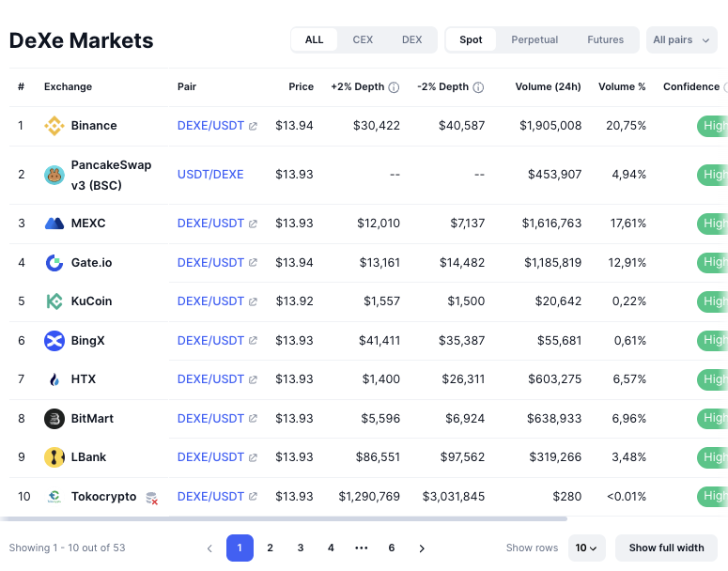Screen dimensions: 728x571
Task: Click the BingX exchange logo
Action: [x=54, y=341]
